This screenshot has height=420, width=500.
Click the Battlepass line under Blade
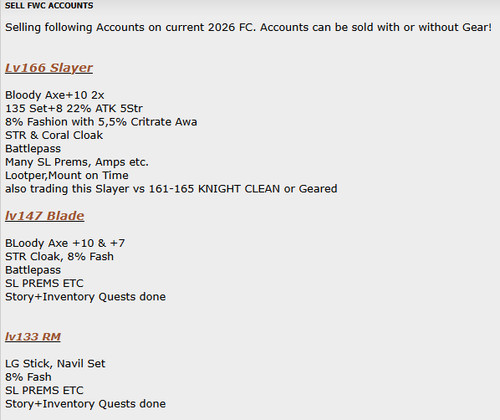point(33,270)
